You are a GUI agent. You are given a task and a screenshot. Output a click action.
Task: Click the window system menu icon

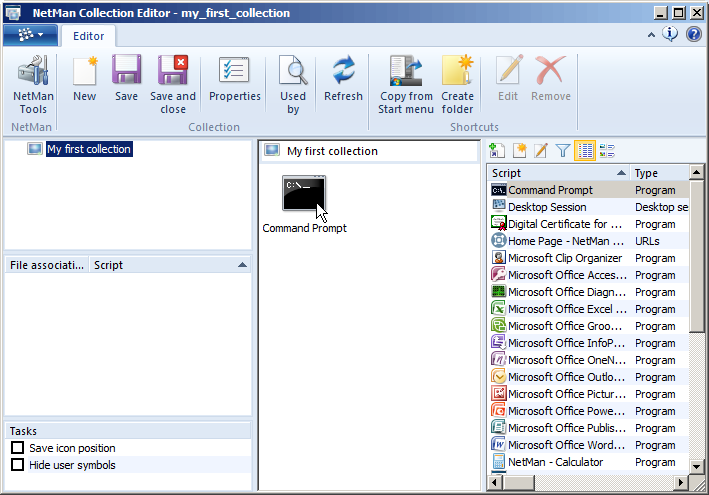(x=13, y=13)
